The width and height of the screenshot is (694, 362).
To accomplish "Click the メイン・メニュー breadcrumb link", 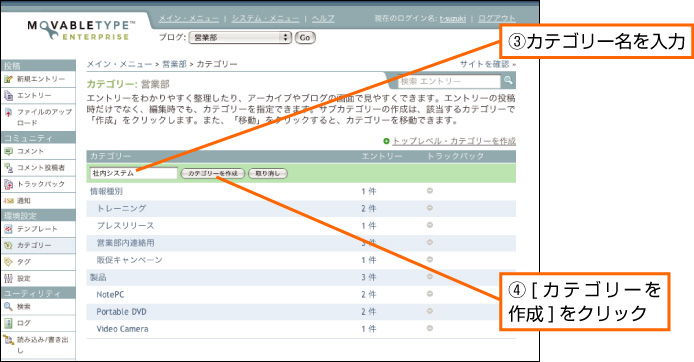I will 120,64.
